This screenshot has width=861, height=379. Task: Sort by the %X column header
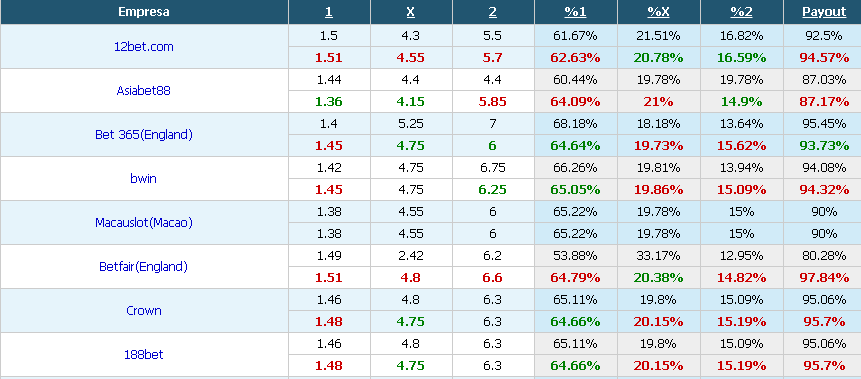tap(658, 12)
